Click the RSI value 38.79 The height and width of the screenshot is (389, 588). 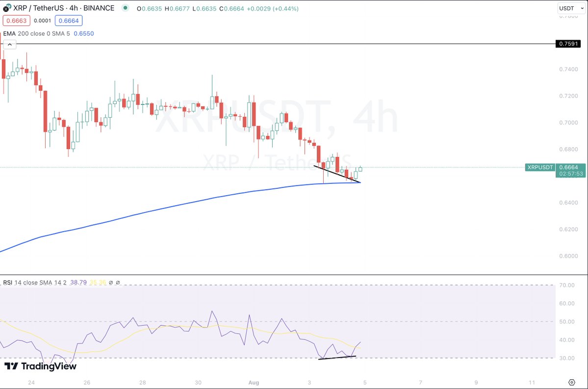(x=78, y=283)
